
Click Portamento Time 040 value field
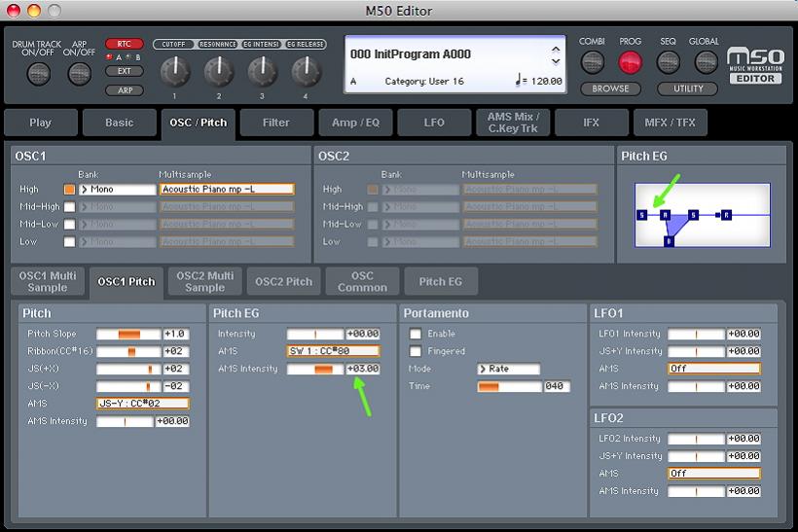pos(557,386)
